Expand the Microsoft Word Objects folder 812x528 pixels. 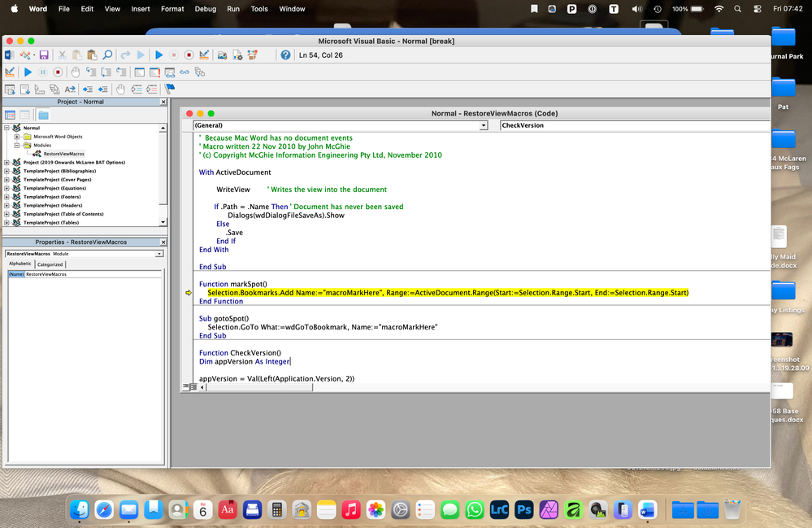(x=17, y=137)
